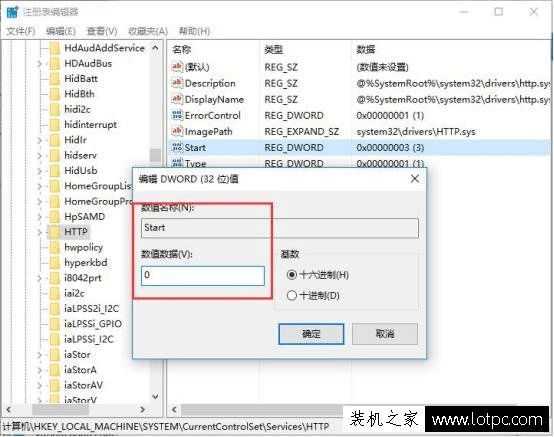
Task: Click the Description string value icon
Action: coord(177,83)
